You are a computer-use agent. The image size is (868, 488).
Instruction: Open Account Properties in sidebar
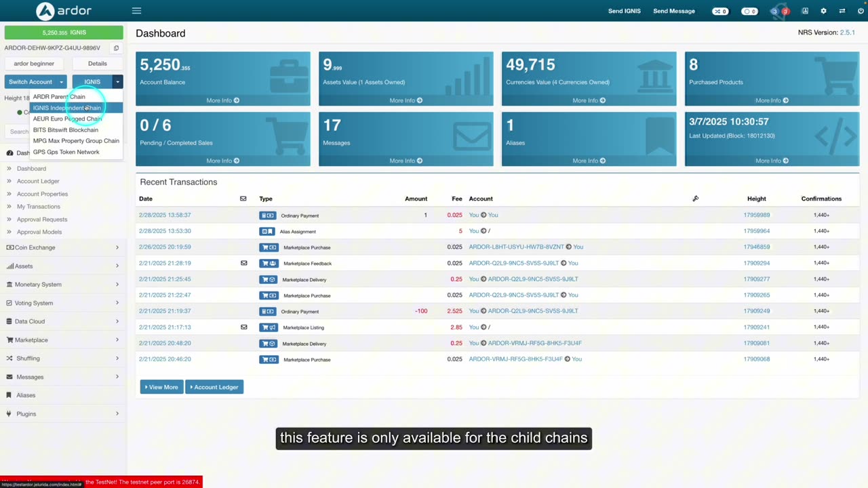point(42,194)
